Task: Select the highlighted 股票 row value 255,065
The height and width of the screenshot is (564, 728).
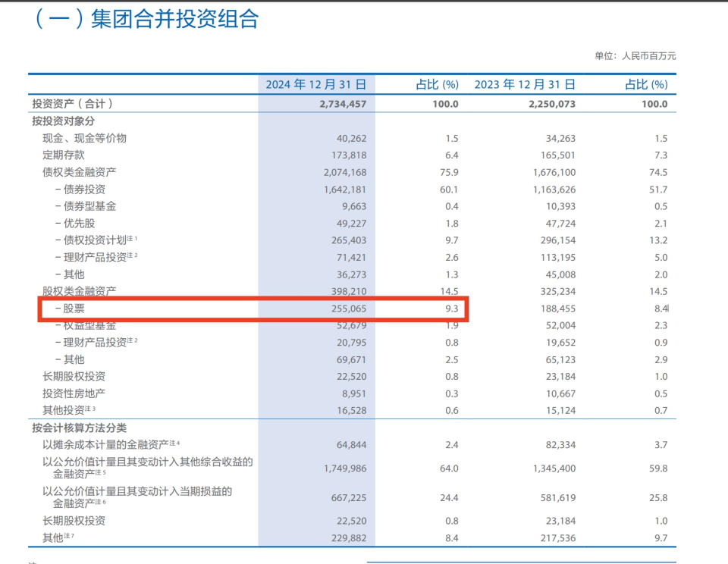Action: click(x=353, y=308)
